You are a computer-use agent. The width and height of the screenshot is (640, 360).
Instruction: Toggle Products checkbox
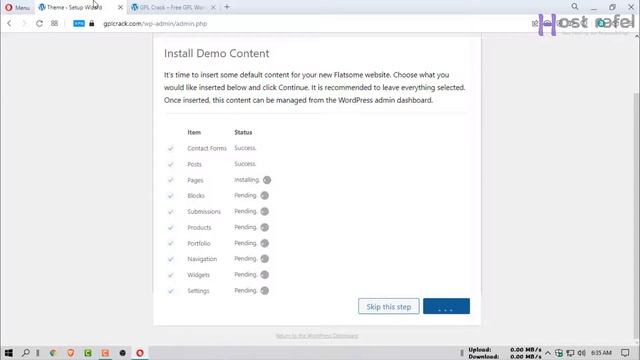171,228
